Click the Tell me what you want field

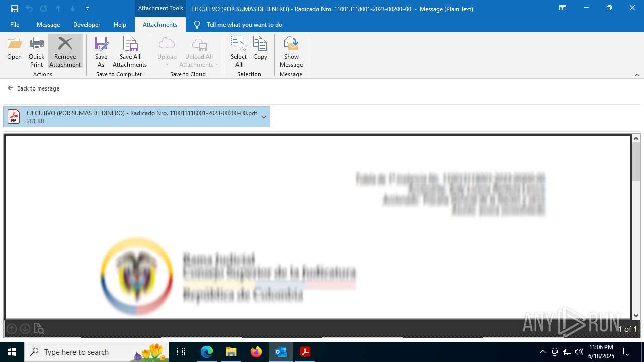coord(244,25)
